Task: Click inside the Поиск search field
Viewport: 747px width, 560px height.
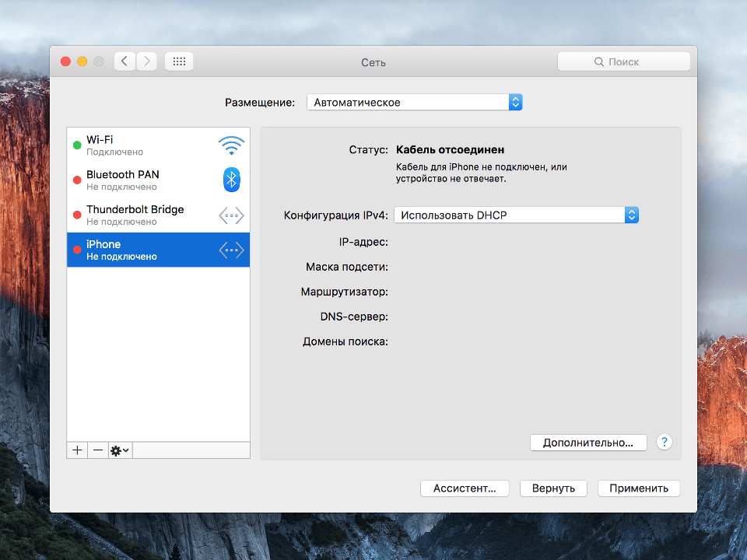Action: click(623, 61)
